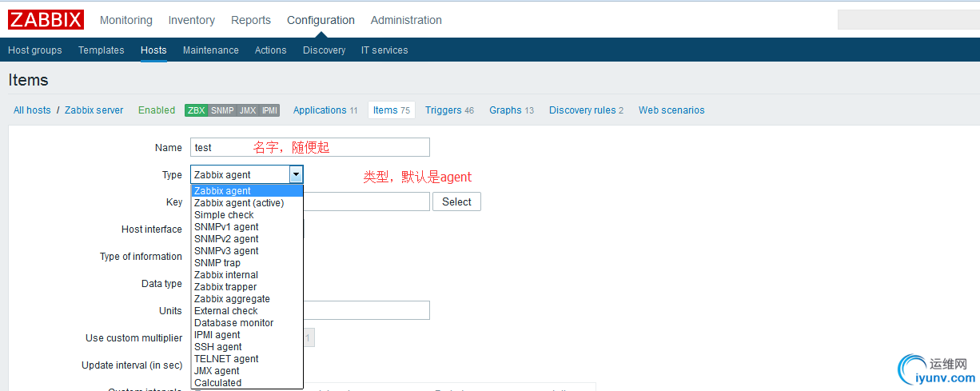Screen dimensions: 980x391
Task: Open the Reports menu
Action: (251, 20)
